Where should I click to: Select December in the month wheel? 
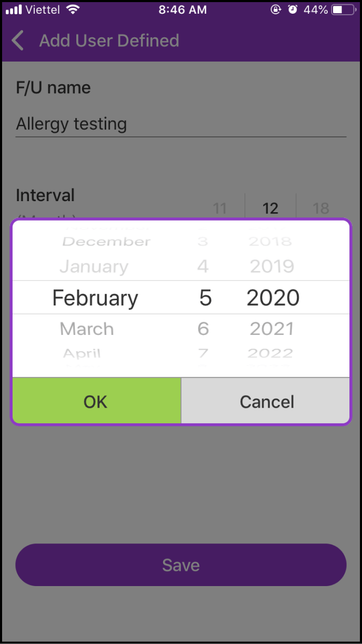coord(106,242)
